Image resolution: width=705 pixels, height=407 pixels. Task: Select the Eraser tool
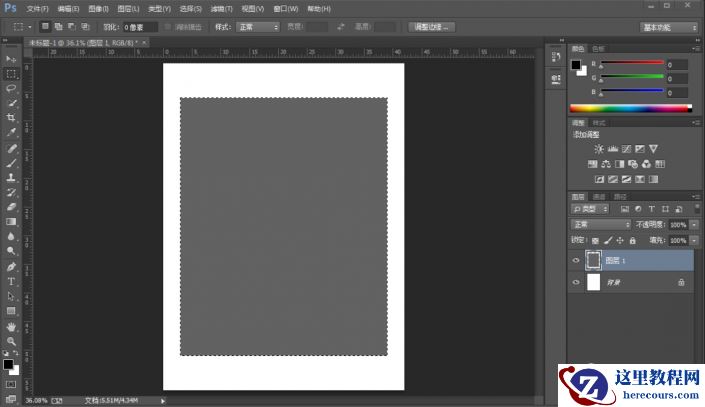point(11,207)
